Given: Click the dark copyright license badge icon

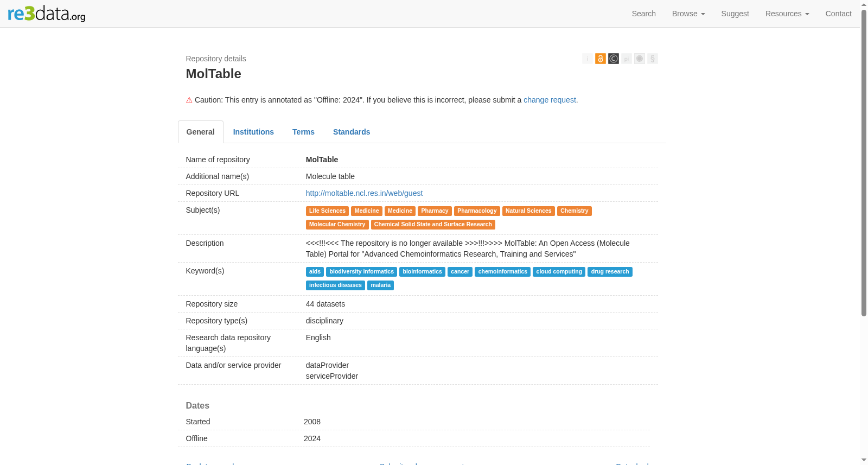Looking at the screenshot, I should [x=614, y=59].
